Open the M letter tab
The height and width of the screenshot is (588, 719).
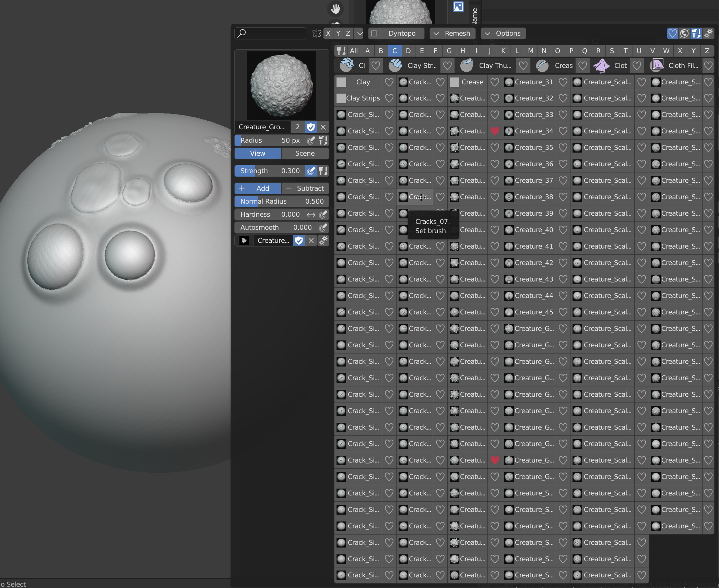tap(530, 51)
